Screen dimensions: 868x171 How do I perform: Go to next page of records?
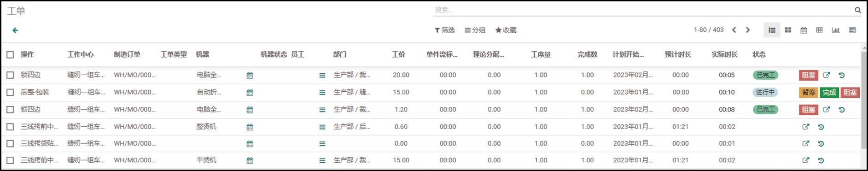748,30
